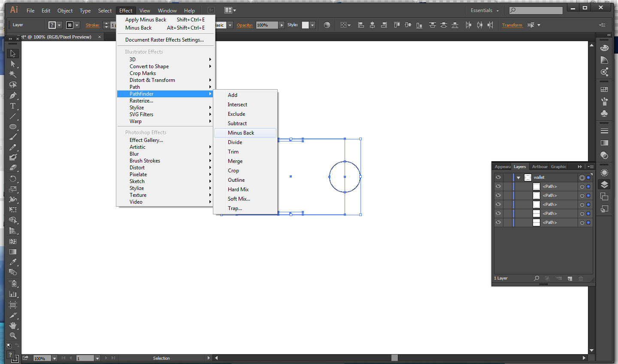Select the Pen tool

point(13,95)
